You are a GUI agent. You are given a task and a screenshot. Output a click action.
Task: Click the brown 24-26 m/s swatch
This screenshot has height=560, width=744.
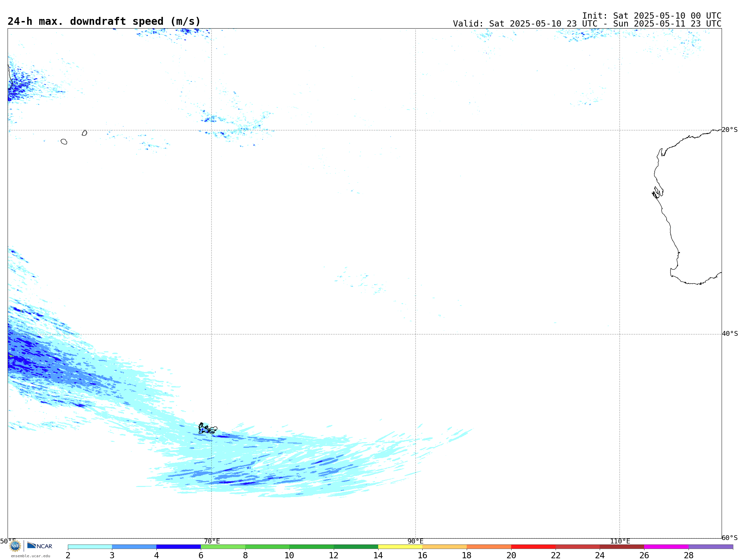point(622,547)
